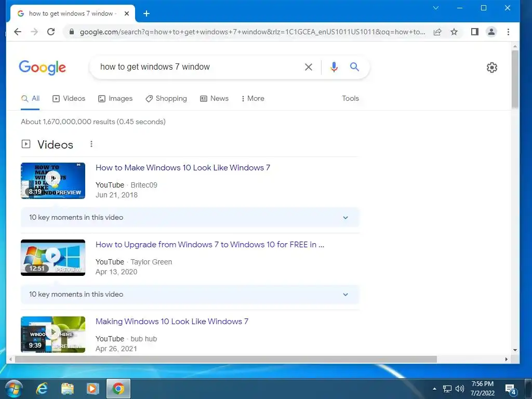Open 'How to Make Windows 10 Look Like Windows 7'

[183, 168]
